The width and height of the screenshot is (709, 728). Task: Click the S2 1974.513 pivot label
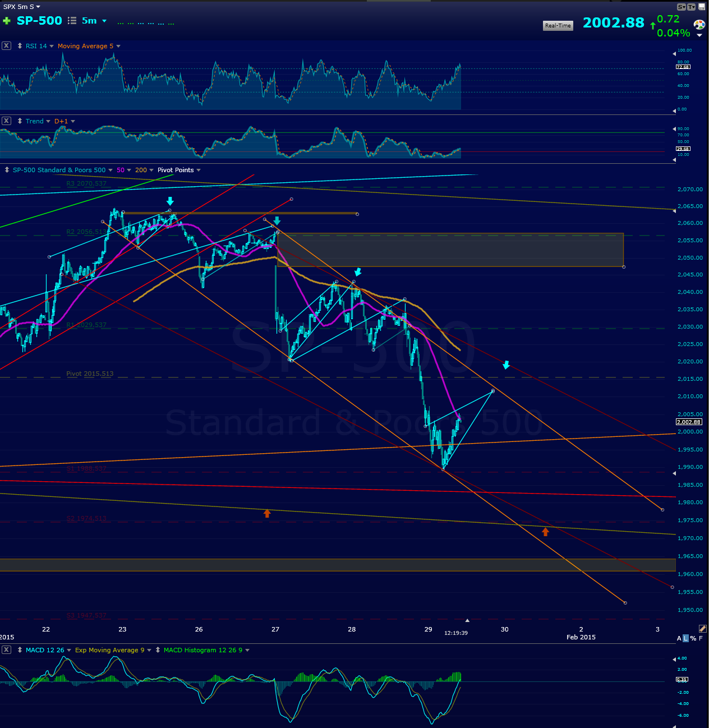coord(86,518)
